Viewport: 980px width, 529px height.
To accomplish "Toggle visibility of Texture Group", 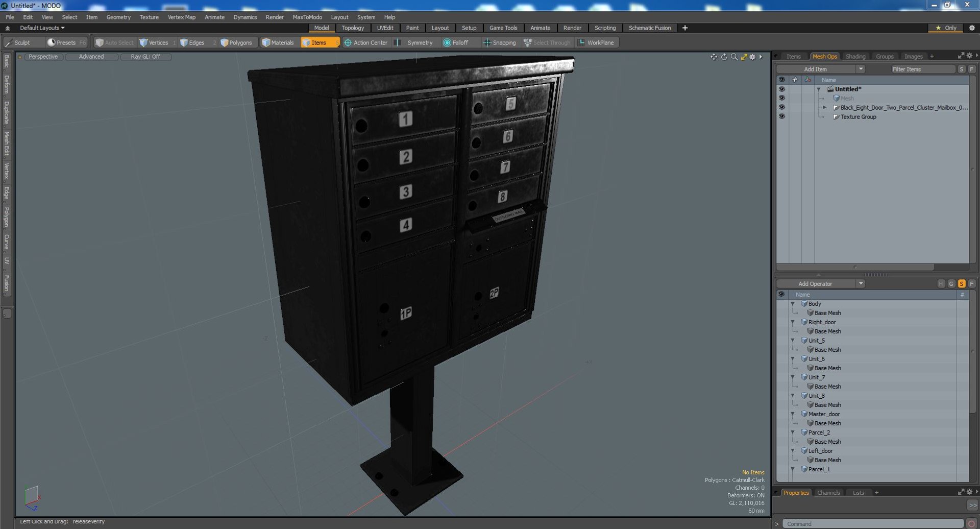I will click(781, 117).
